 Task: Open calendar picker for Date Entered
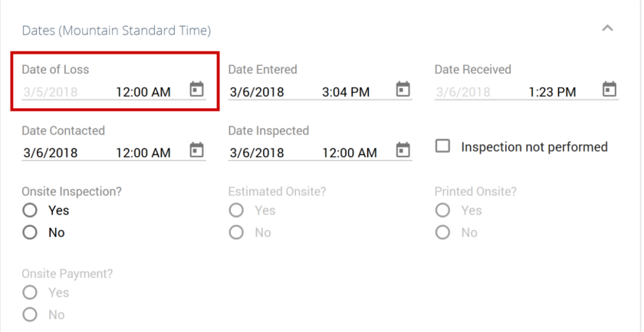pyautogui.click(x=402, y=90)
